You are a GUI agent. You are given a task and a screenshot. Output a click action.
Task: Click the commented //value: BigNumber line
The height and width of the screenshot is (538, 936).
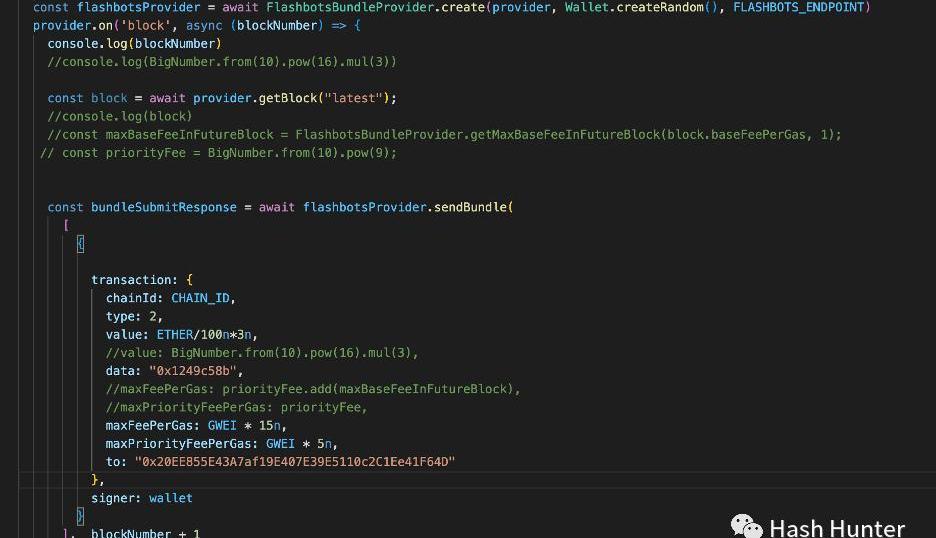pos(261,353)
